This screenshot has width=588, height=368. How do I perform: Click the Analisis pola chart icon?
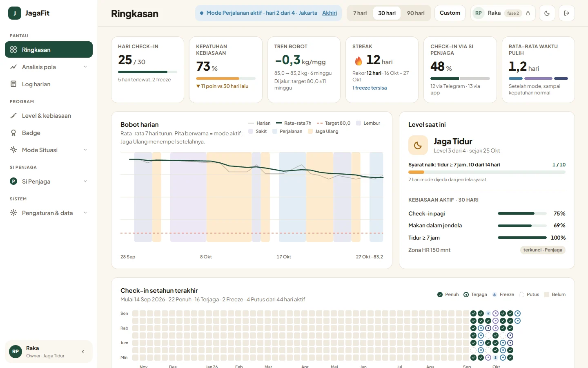(13, 67)
